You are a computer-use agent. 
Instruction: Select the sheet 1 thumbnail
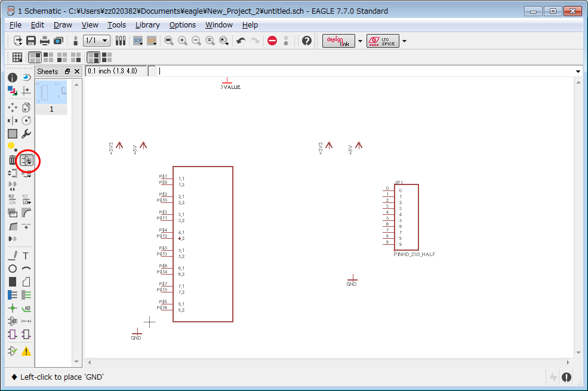[x=51, y=97]
